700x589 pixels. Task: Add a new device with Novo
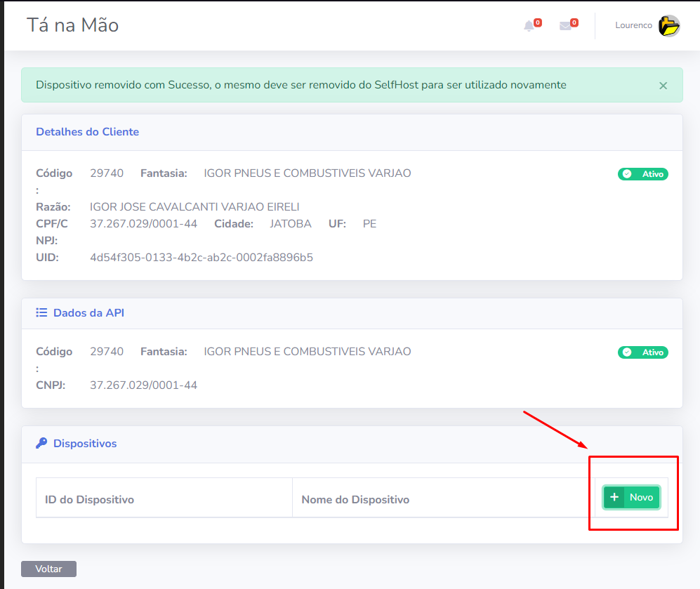[631, 497]
